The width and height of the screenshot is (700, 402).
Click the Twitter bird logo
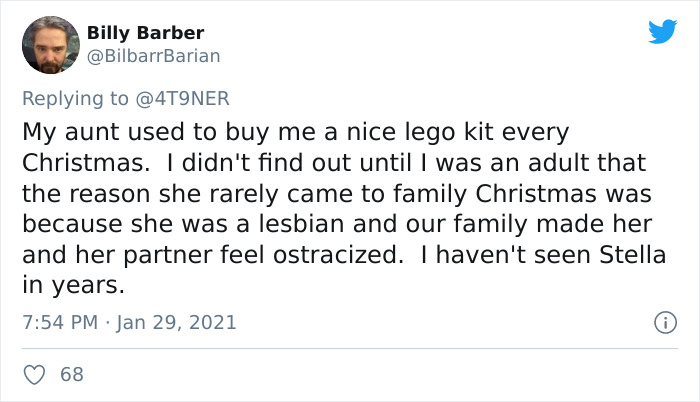click(662, 32)
